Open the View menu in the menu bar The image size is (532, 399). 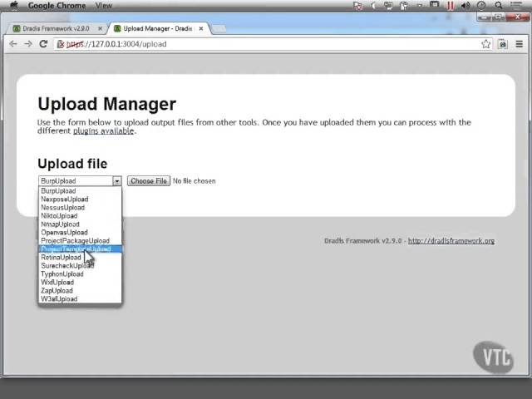point(103,6)
